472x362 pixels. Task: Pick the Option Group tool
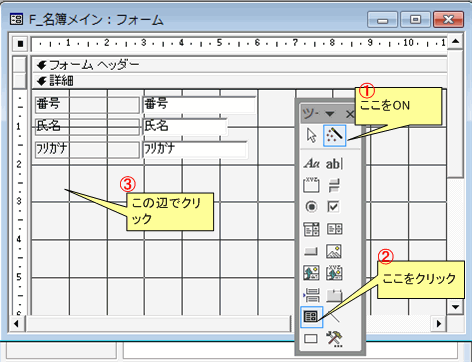311,185
